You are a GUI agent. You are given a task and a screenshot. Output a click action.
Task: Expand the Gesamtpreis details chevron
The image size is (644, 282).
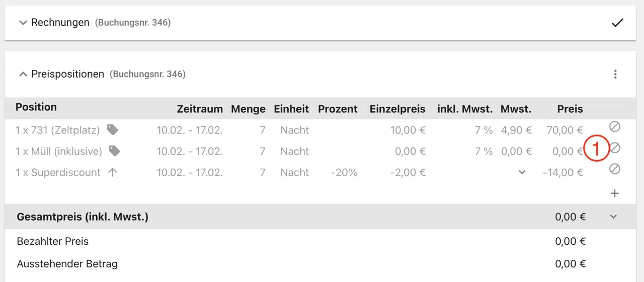(x=613, y=217)
